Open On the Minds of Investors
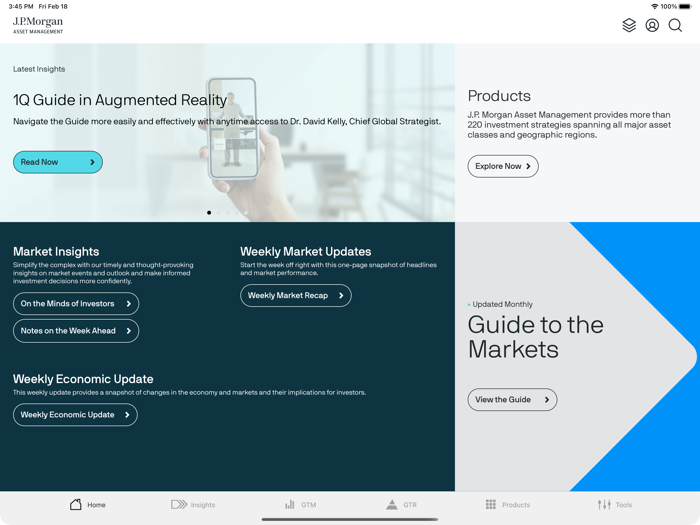Screen dimensions: 700x525 tap(76, 304)
